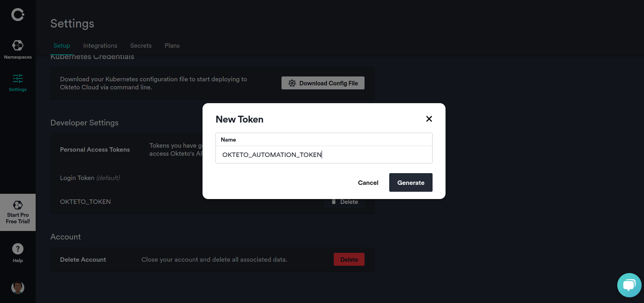Click the 'Close your account' description text

[x=214, y=260]
